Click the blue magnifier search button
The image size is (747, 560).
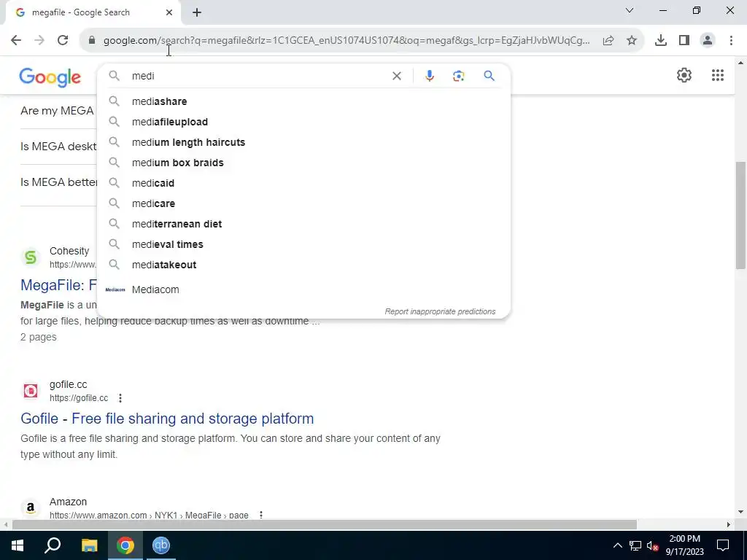[489, 76]
